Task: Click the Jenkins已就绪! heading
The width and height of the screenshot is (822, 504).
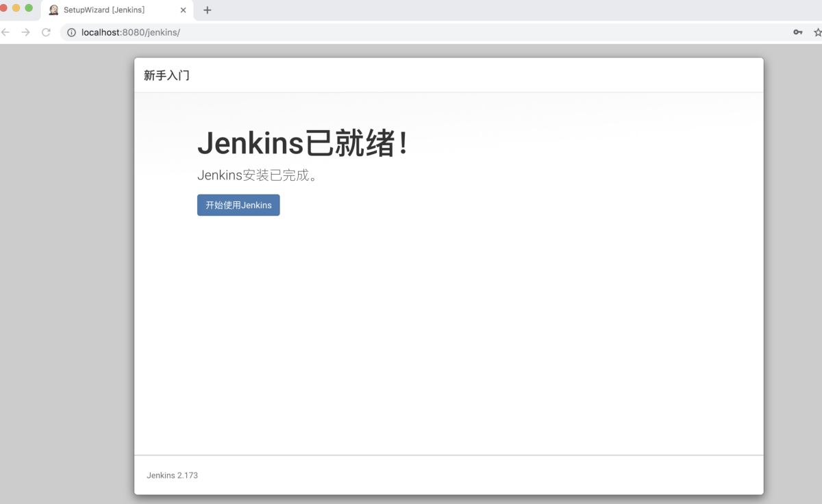Action: coord(303,143)
